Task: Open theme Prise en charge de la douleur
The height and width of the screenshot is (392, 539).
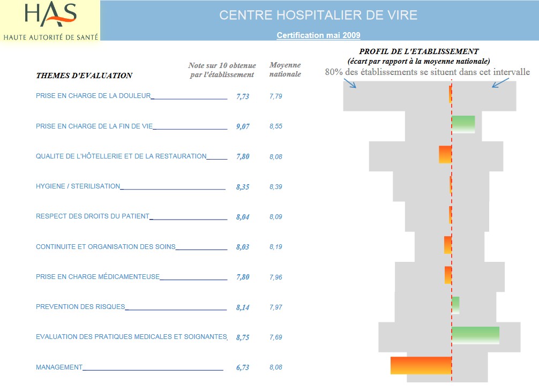Action: (x=93, y=96)
